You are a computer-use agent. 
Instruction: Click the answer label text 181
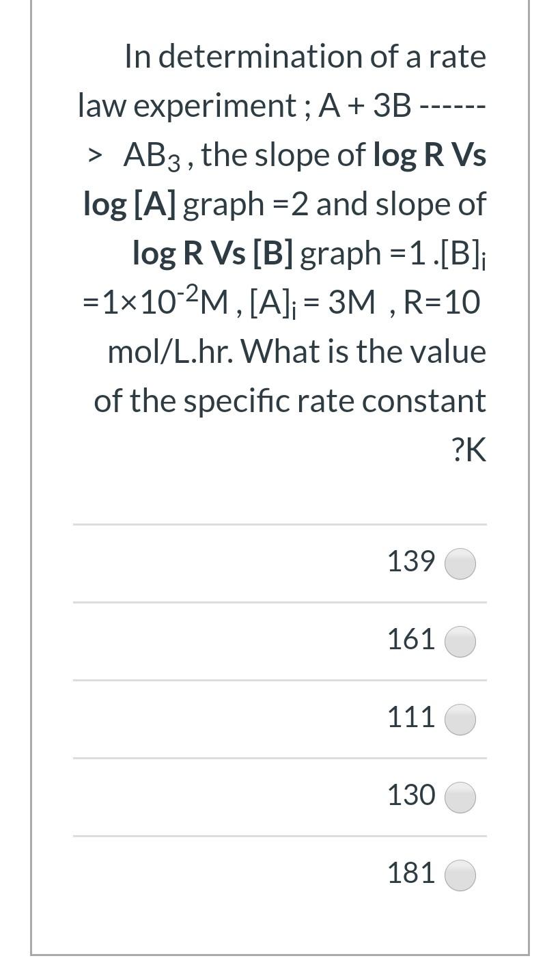tap(411, 873)
